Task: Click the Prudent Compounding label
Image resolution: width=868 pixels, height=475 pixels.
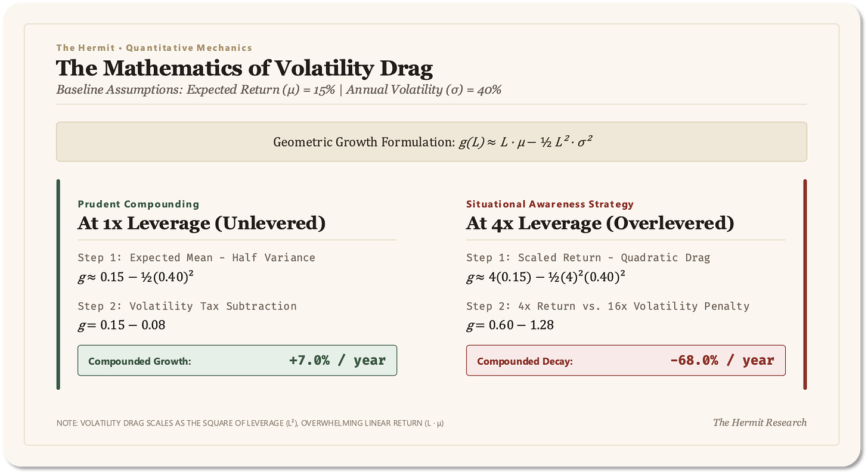Action: [x=138, y=204]
